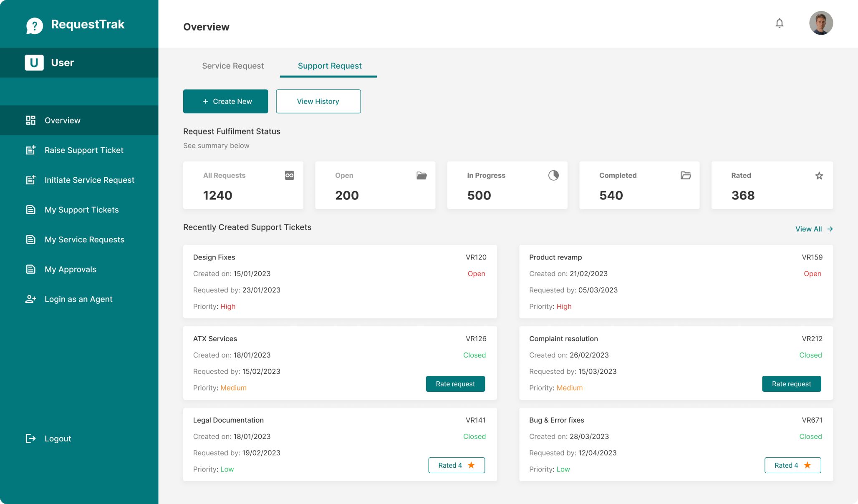858x504 pixels.
Task: Rate the ATX Services request
Action: click(455, 384)
